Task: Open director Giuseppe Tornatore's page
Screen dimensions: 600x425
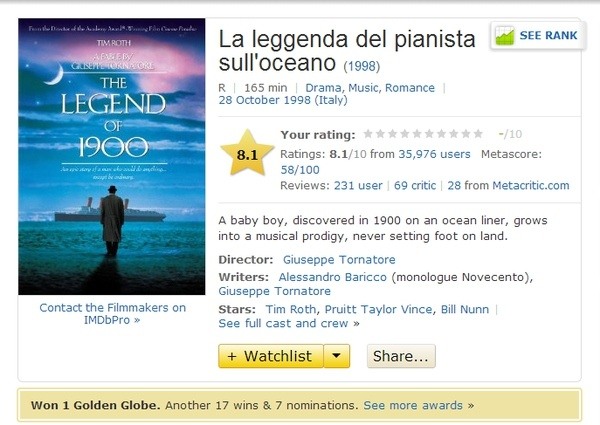Action: [x=339, y=260]
